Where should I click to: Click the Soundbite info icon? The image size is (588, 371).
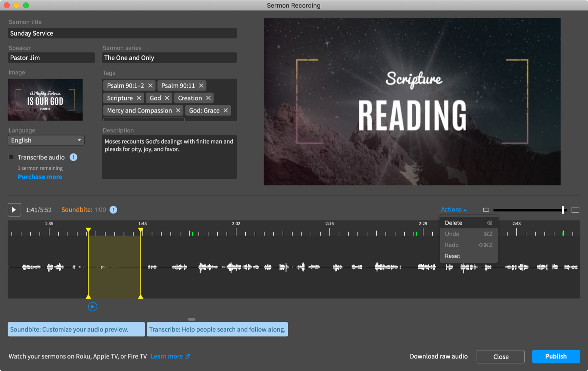tap(113, 210)
